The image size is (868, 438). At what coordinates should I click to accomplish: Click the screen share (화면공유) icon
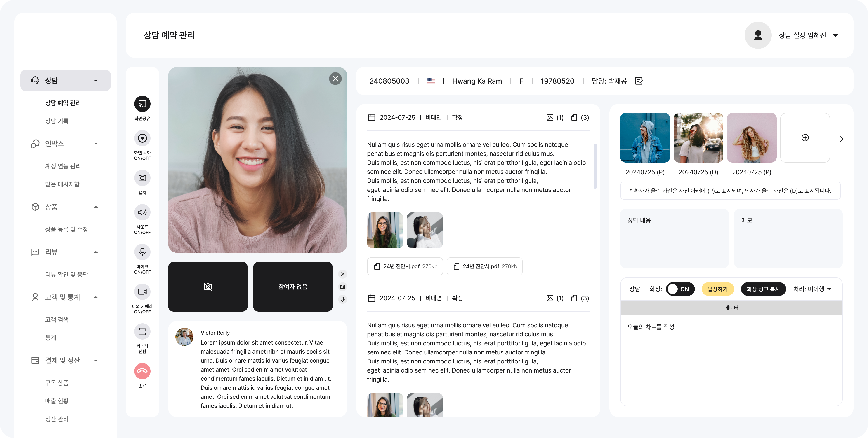click(x=142, y=104)
